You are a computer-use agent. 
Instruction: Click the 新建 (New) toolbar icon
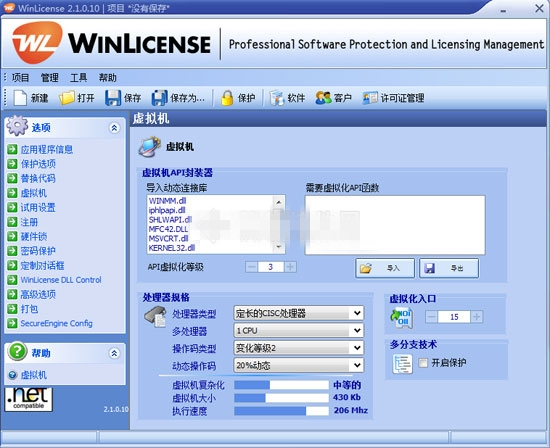[x=20, y=98]
